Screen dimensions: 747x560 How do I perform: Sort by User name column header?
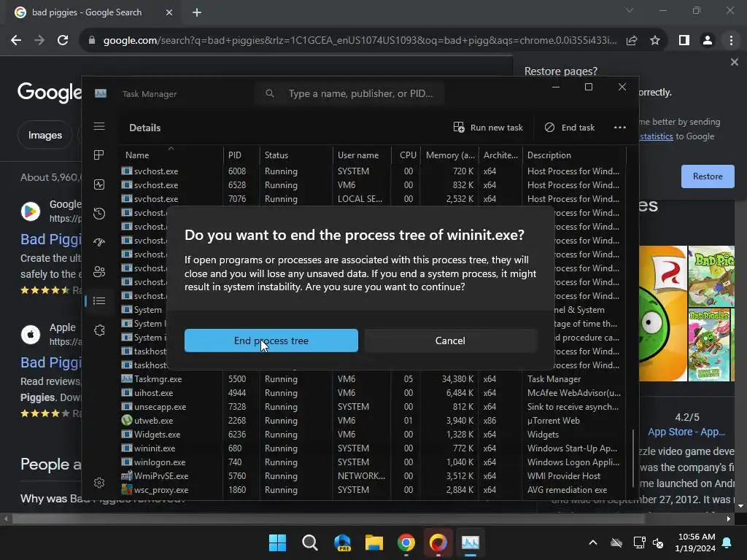(x=362, y=155)
